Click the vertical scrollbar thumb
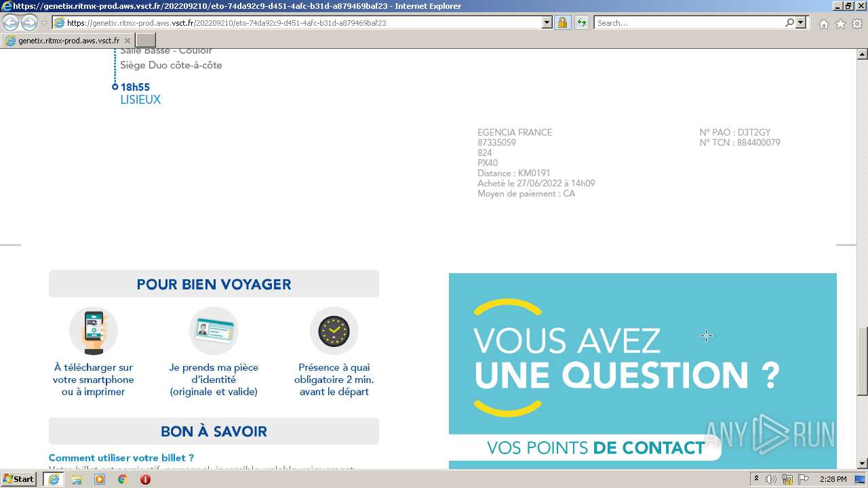Image resolution: width=868 pixels, height=488 pixels. 862,361
